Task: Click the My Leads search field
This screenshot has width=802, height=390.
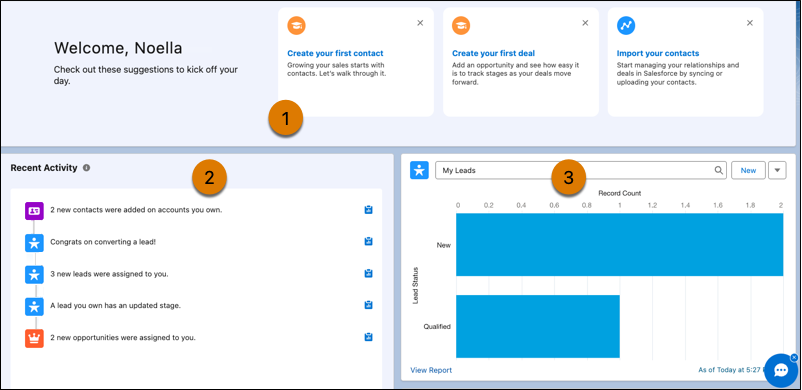Action: coord(581,170)
